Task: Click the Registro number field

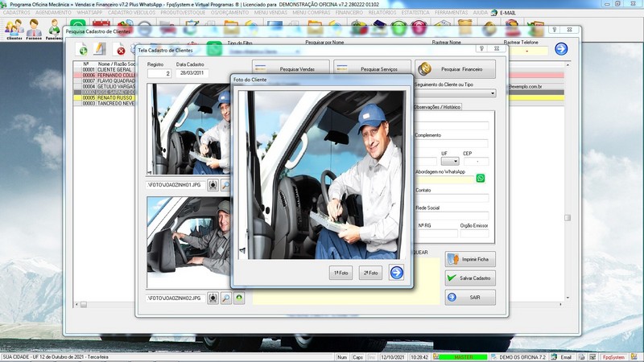Action: click(159, 73)
